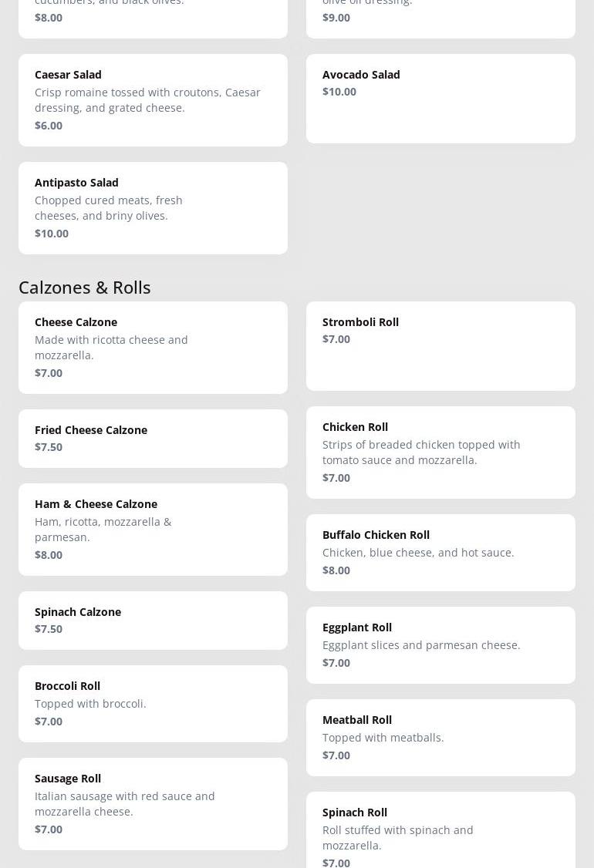Image resolution: width=594 pixels, height=868 pixels.
Task: Select the Meatball Roll item
Action: click(x=440, y=737)
